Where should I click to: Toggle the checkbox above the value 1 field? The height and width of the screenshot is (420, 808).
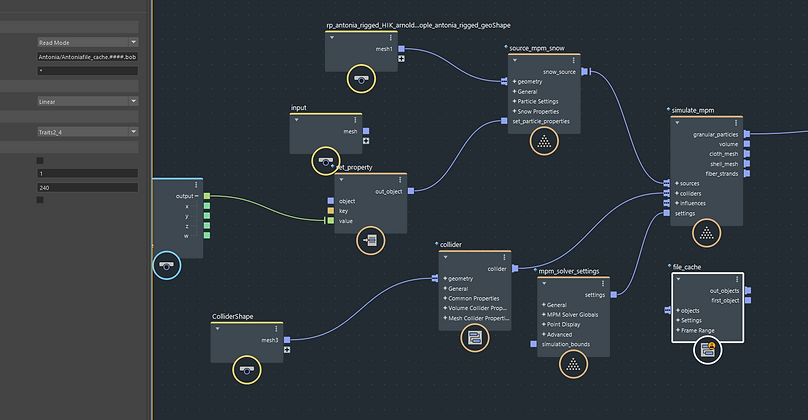point(40,160)
